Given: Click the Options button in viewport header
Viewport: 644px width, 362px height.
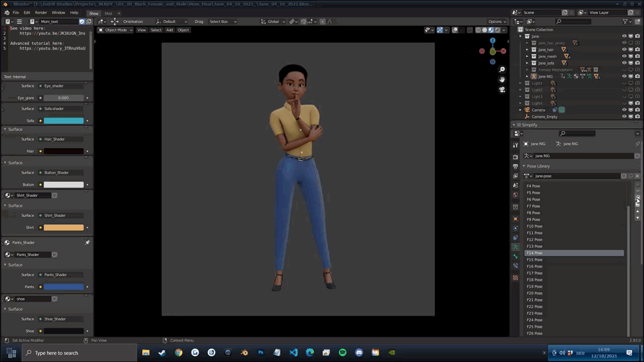Looking at the screenshot, I should click(497, 22).
